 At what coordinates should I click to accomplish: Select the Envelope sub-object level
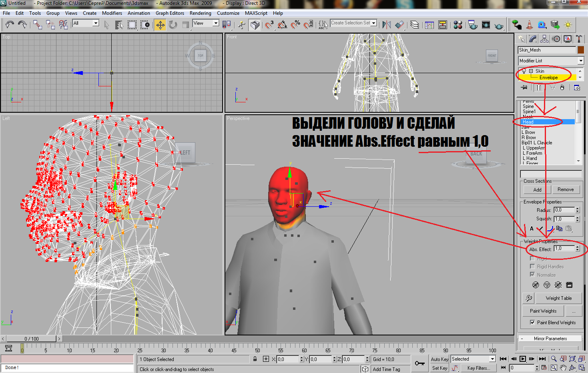548,78
